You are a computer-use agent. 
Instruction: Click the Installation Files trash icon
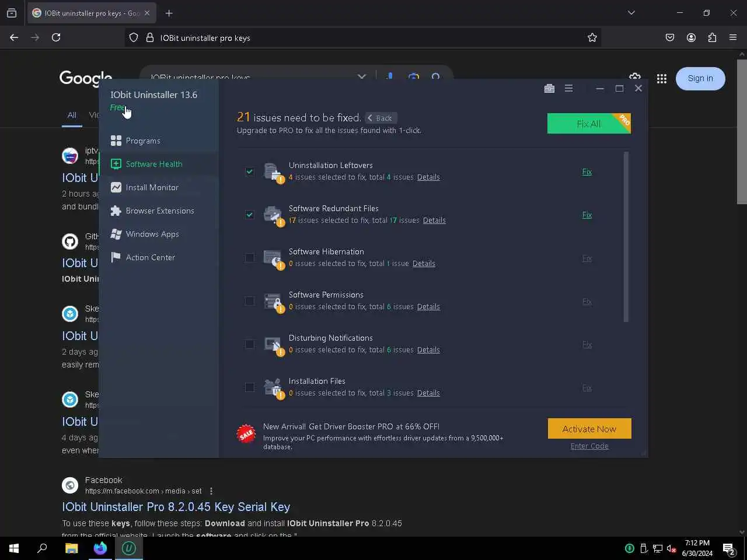point(273,388)
